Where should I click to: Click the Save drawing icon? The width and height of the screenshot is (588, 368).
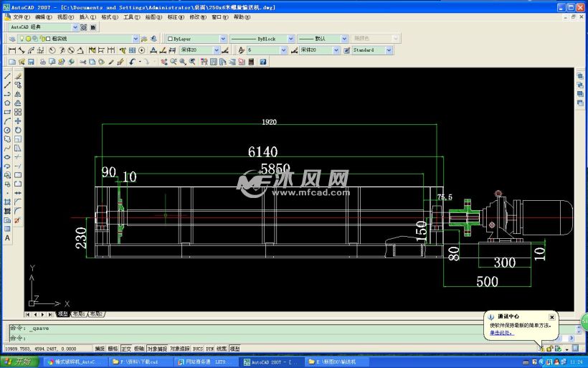[x=31, y=62]
